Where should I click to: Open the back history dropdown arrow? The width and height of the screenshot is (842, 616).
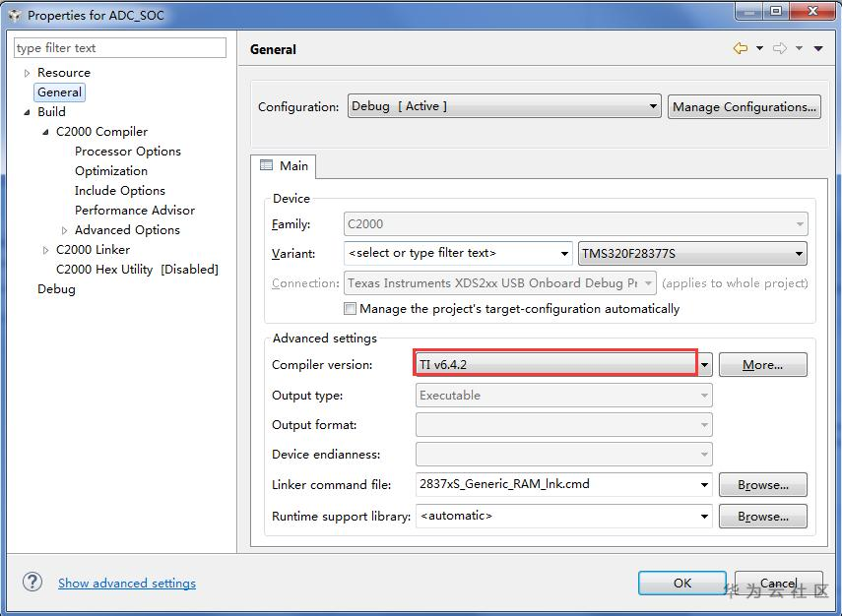tap(759, 48)
